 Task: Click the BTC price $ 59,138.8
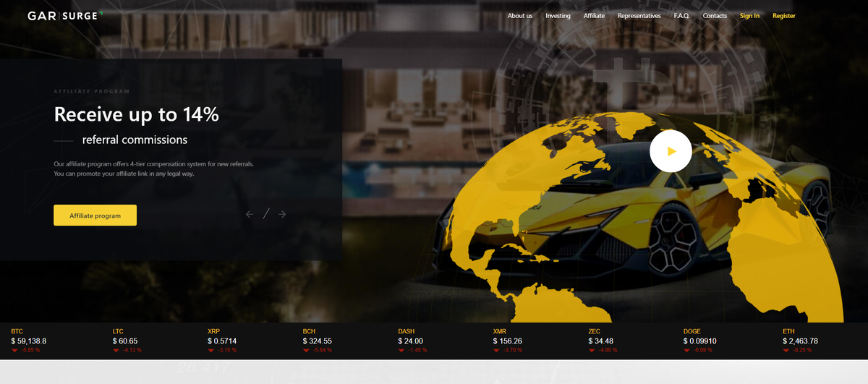click(x=29, y=341)
